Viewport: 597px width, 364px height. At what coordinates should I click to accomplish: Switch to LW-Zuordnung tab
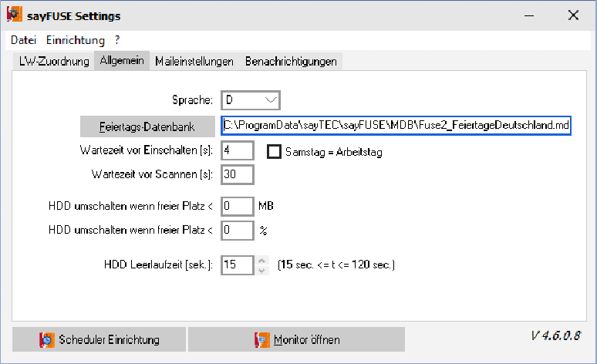tap(54, 62)
